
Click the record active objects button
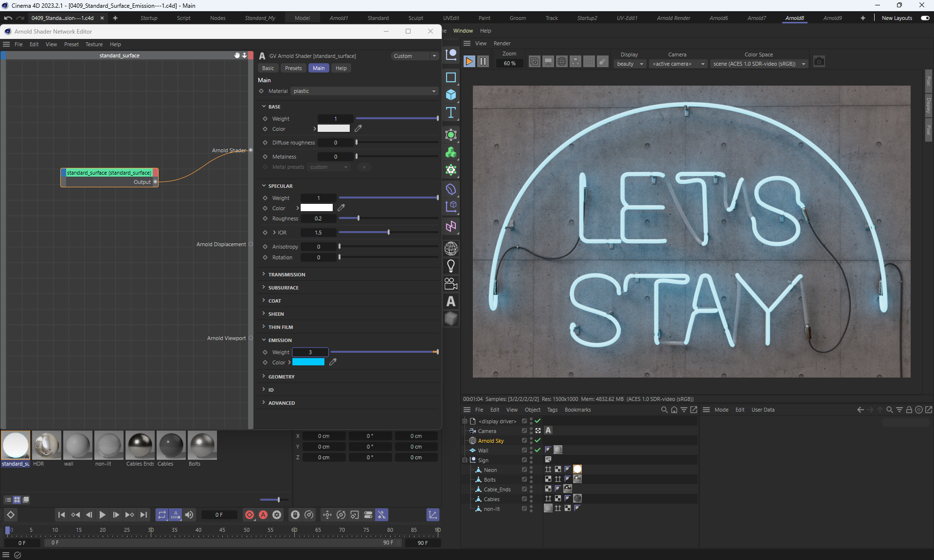250,515
